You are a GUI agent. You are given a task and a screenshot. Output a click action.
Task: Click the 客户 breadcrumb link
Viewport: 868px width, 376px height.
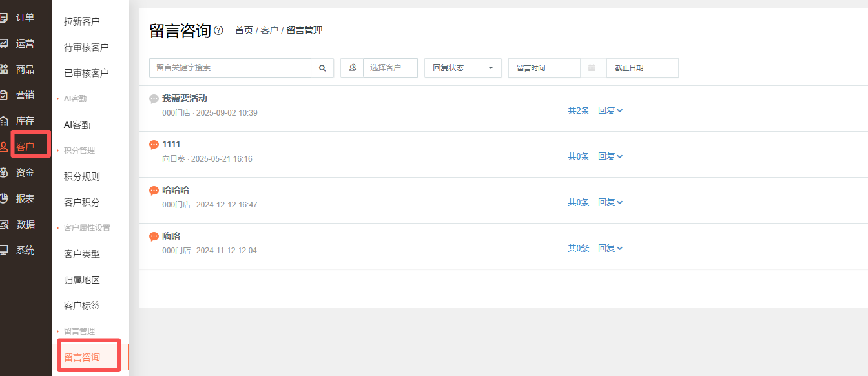pos(269,30)
